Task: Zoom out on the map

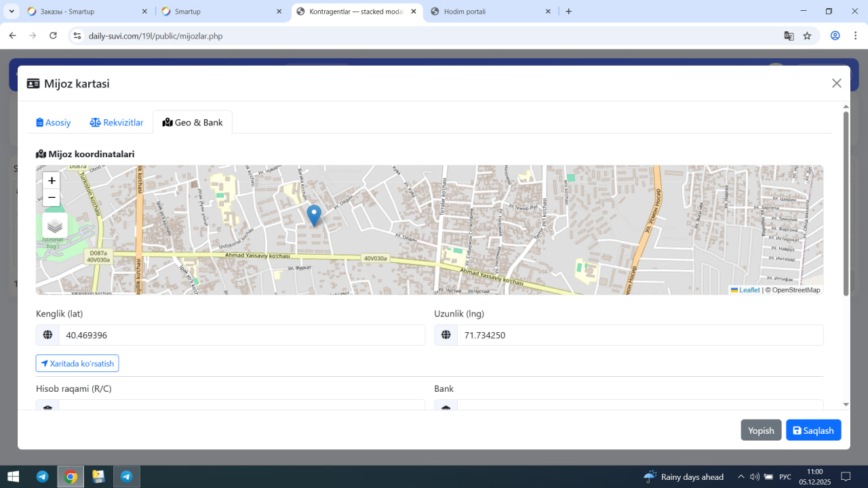Action: tap(52, 197)
